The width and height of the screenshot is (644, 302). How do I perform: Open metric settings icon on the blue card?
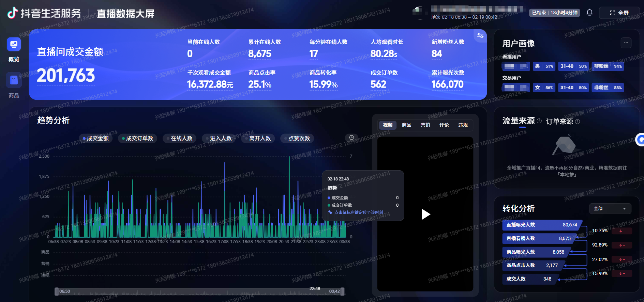[x=480, y=35]
